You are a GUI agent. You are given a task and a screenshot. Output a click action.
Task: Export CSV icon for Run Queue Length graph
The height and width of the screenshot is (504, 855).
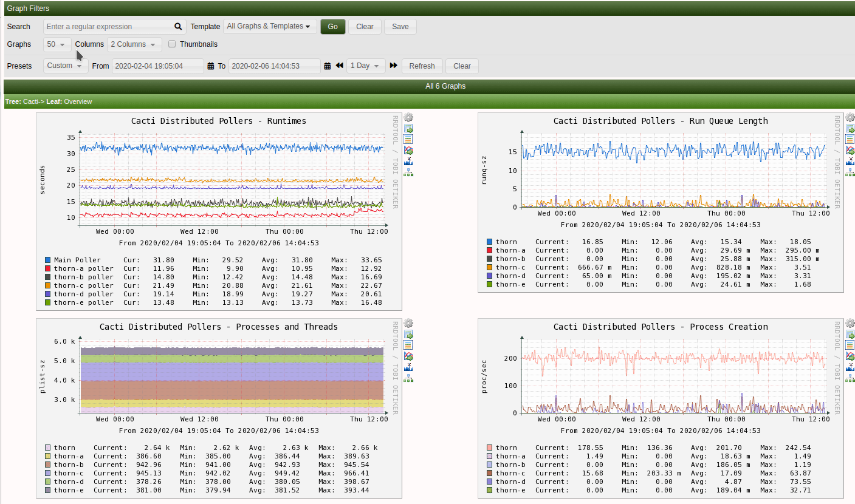tap(850, 129)
